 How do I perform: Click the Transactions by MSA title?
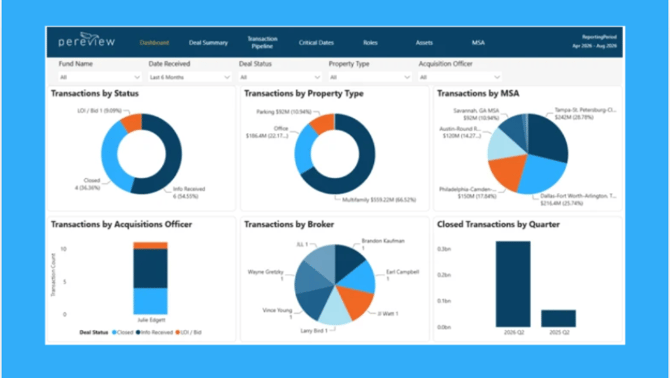click(x=478, y=93)
